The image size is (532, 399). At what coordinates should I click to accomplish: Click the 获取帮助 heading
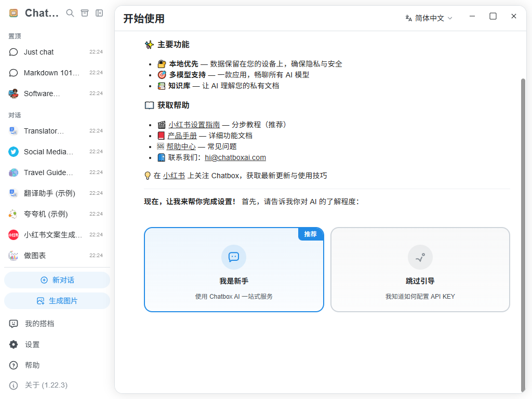click(x=174, y=105)
